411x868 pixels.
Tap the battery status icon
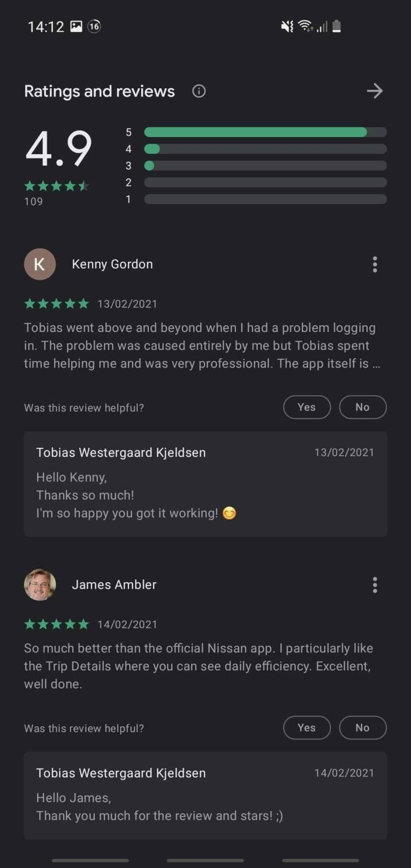click(337, 26)
